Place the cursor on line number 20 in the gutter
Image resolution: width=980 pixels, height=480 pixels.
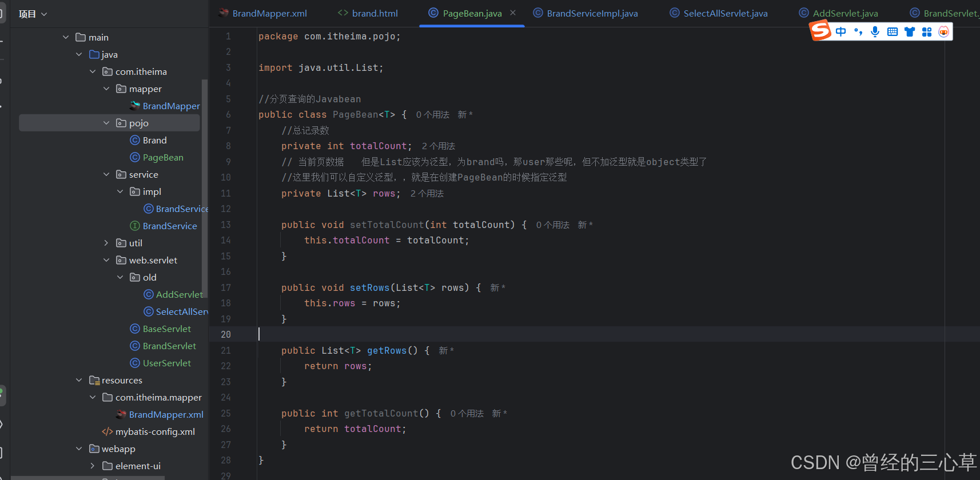point(226,335)
